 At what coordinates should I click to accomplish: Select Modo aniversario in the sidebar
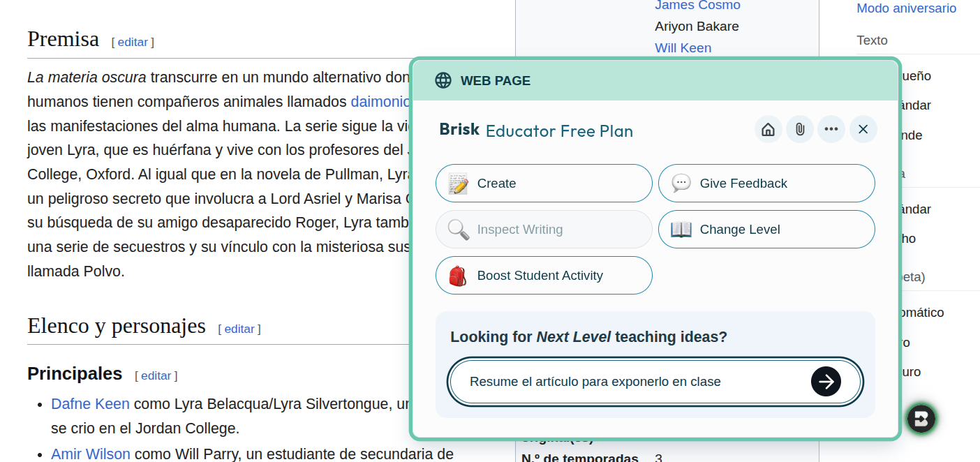[906, 8]
